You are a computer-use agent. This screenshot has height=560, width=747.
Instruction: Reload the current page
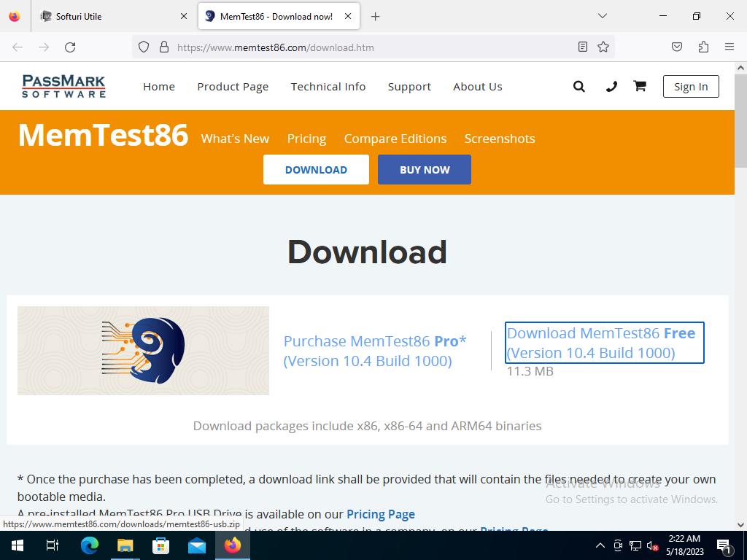(x=70, y=47)
